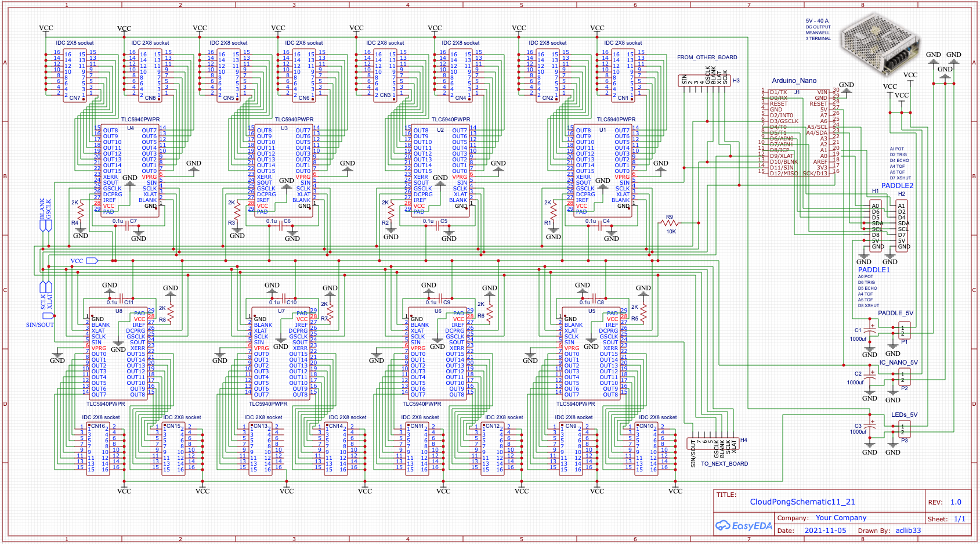The height and width of the screenshot is (544, 980).
Task: Select the U3 chip designator
Action: point(284,128)
